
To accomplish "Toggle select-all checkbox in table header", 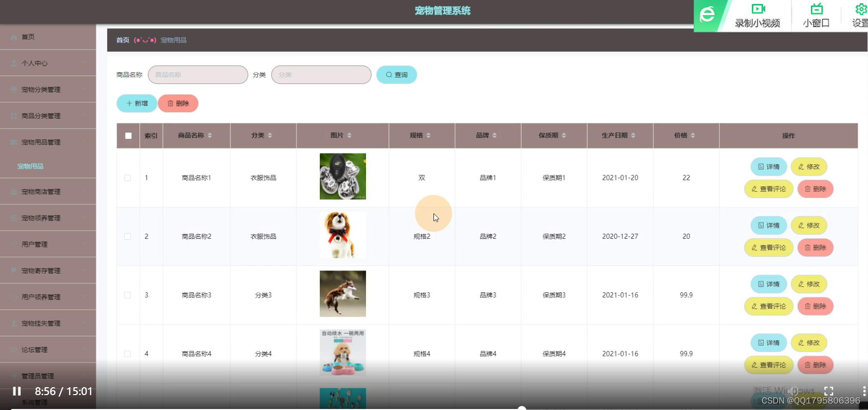I will (128, 136).
